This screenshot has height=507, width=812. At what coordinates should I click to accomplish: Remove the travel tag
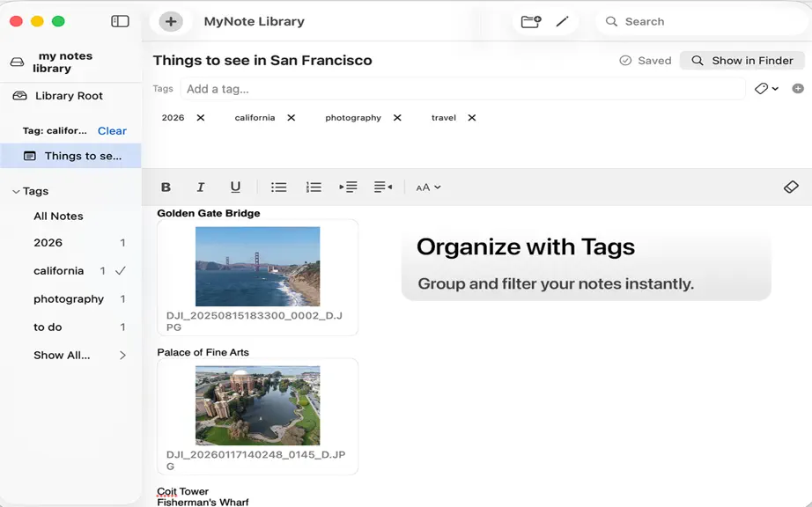[472, 118]
